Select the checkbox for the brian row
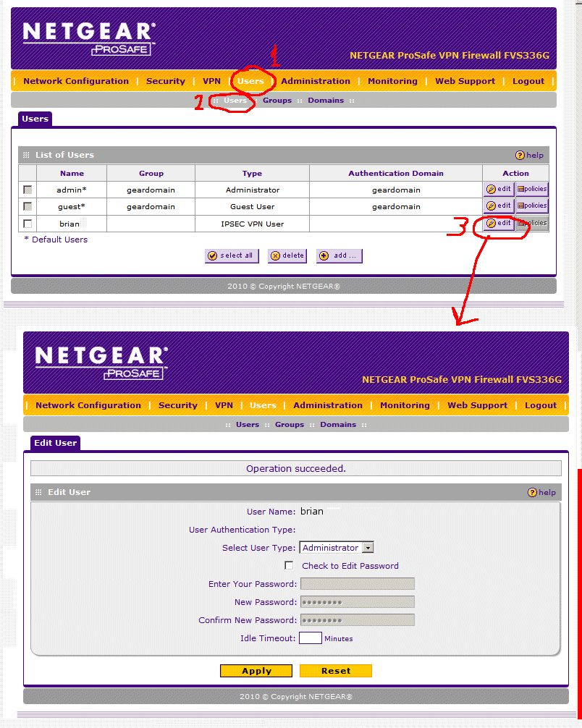Screen dimensions: 582x728 (x=28, y=224)
